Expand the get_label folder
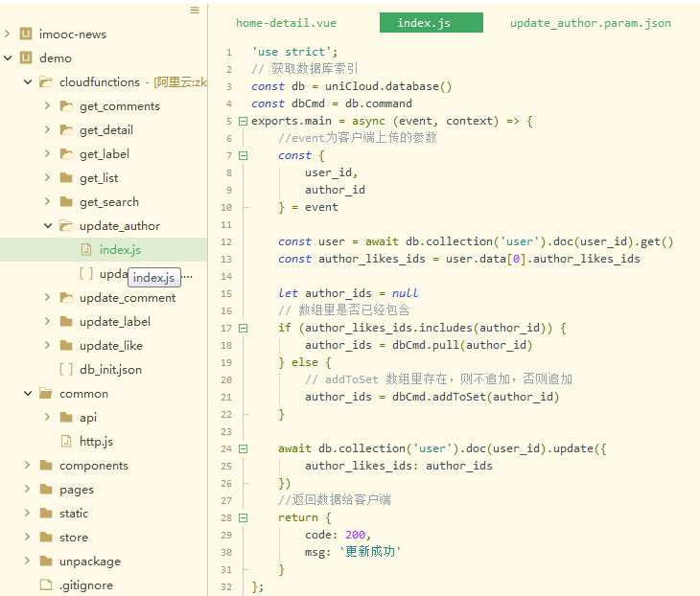Viewport: 700px width, 596px height. coord(47,153)
